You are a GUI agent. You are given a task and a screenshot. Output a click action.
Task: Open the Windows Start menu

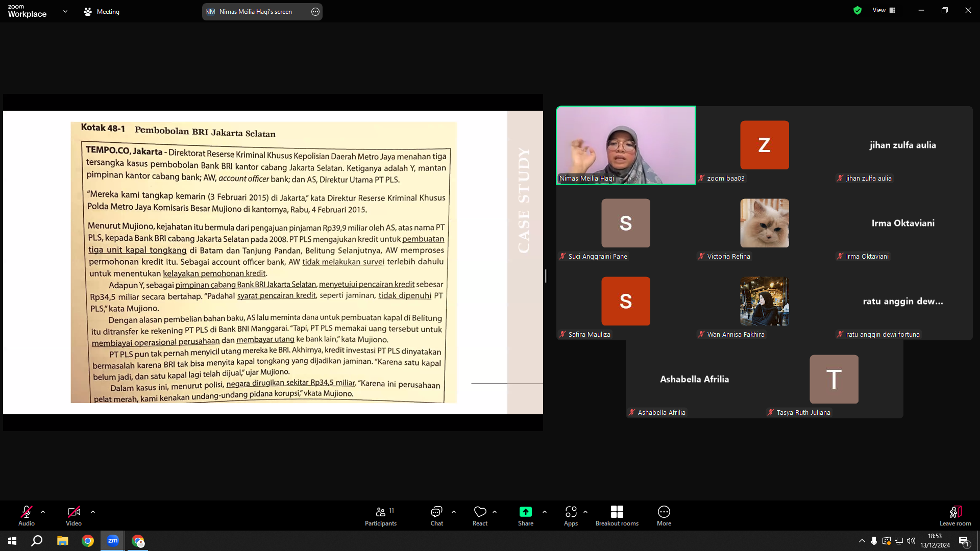click(x=12, y=541)
